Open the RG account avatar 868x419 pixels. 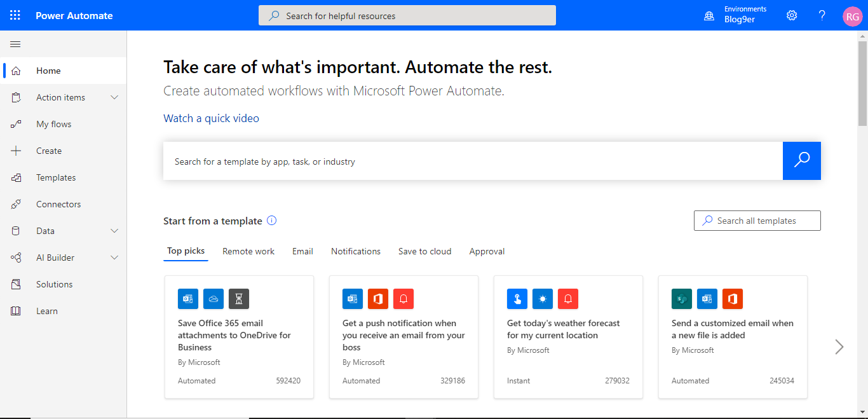[852, 17]
